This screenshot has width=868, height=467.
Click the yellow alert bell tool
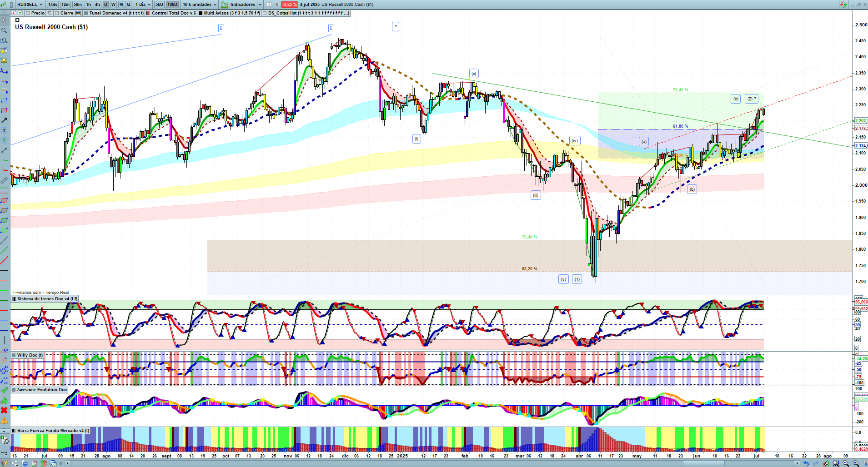pyautogui.click(x=4, y=60)
